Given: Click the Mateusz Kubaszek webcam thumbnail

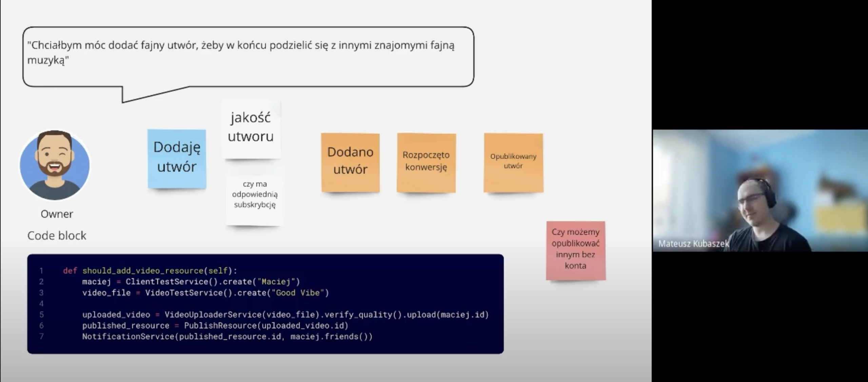Looking at the screenshot, I should coord(759,190).
